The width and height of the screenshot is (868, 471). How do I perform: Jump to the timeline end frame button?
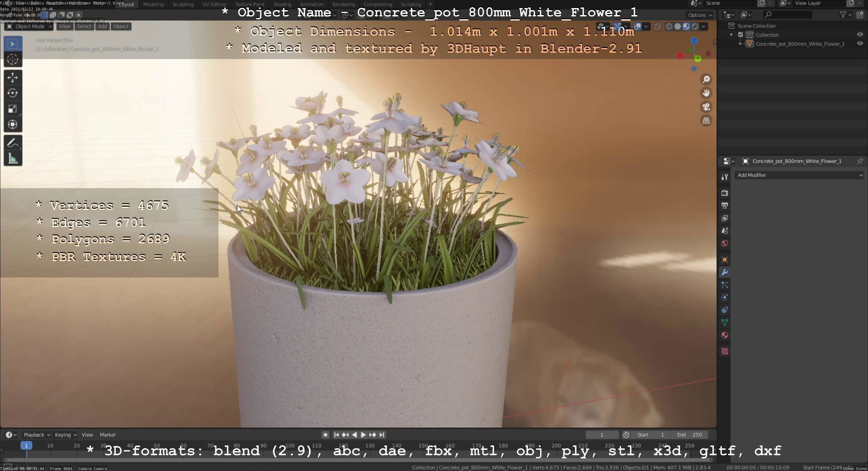pyautogui.click(x=382, y=435)
